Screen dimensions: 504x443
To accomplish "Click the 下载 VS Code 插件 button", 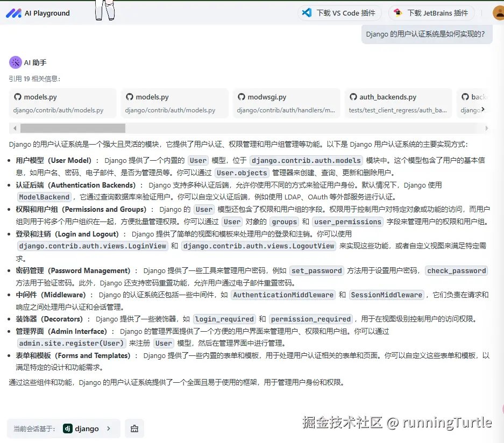I will pyautogui.click(x=339, y=12).
